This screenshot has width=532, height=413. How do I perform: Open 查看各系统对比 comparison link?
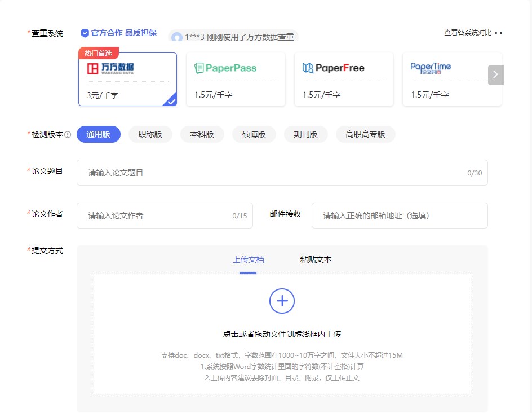pyautogui.click(x=473, y=33)
